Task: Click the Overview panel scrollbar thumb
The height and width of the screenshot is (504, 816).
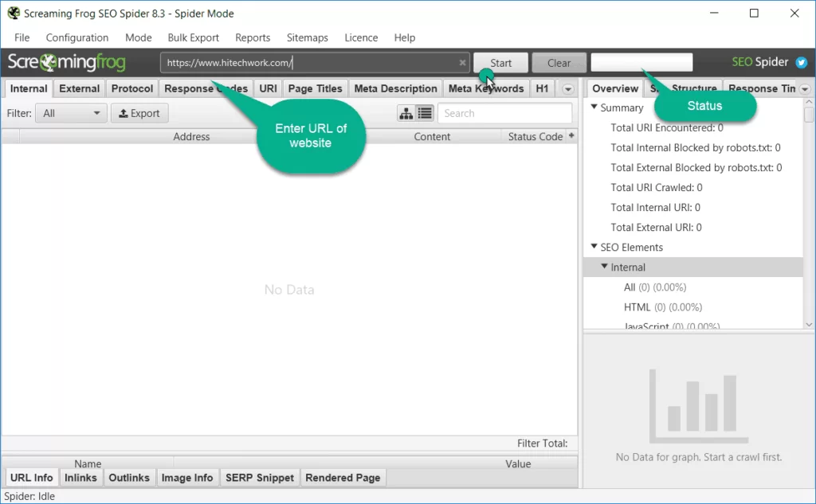Action: click(x=808, y=114)
